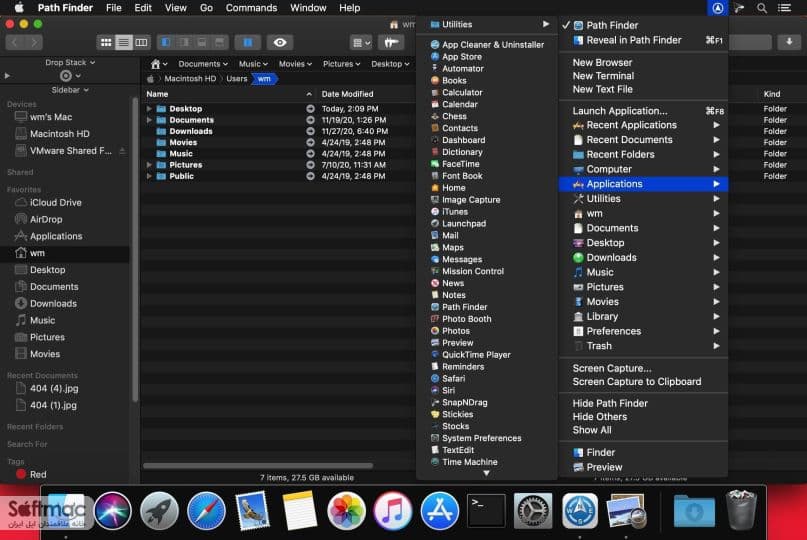Open Photos app in the Dock

(x=346, y=511)
